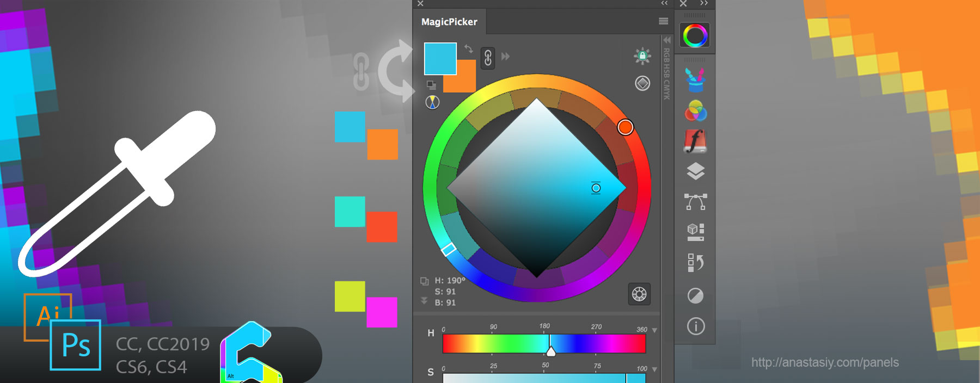Image resolution: width=980 pixels, height=383 pixels.
Task: Open the S slider dropdown arrow
Action: click(x=654, y=369)
